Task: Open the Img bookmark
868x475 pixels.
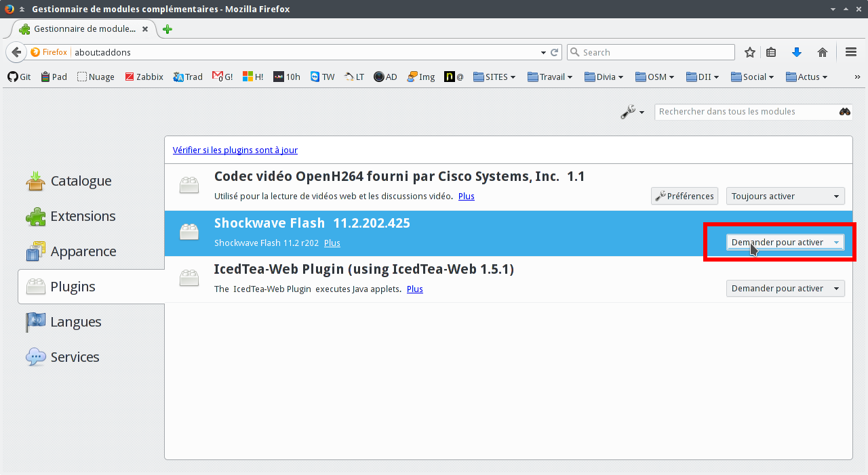Action: [x=421, y=77]
